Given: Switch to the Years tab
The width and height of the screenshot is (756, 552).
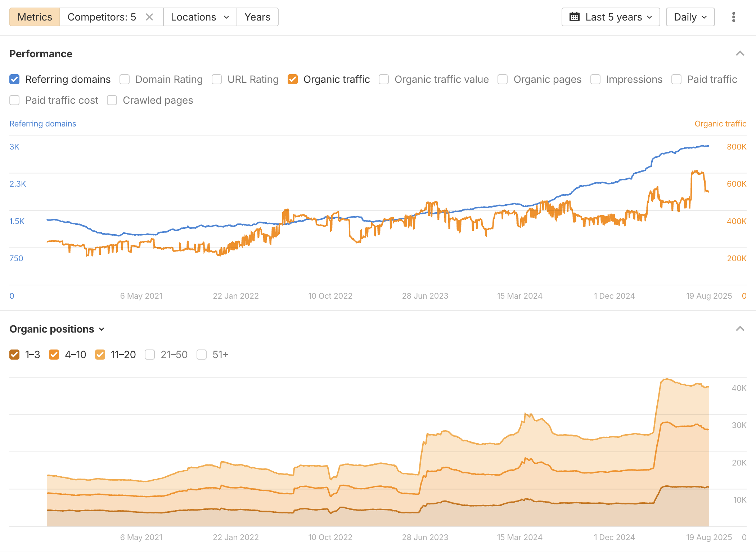Looking at the screenshot, I should pos(257,17).
